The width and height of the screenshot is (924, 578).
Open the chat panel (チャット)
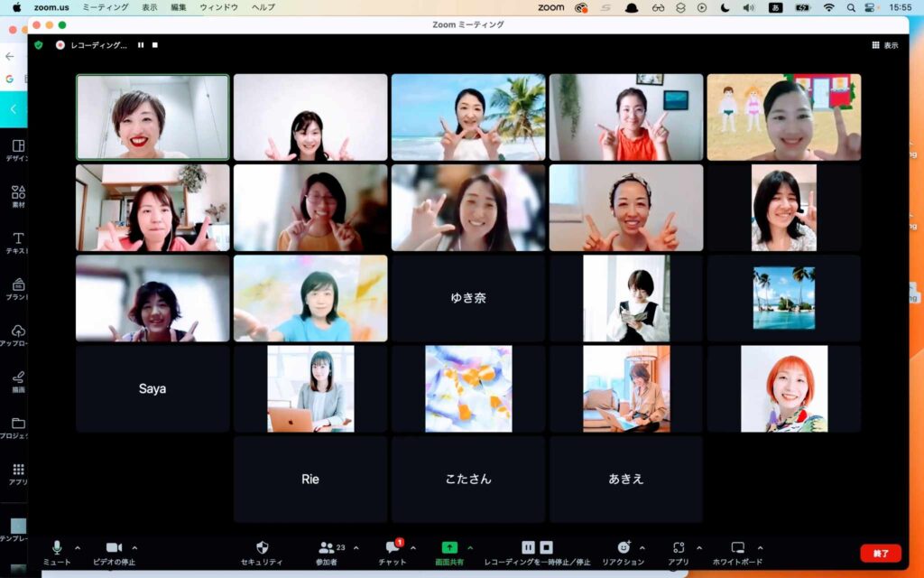(393, 547)
